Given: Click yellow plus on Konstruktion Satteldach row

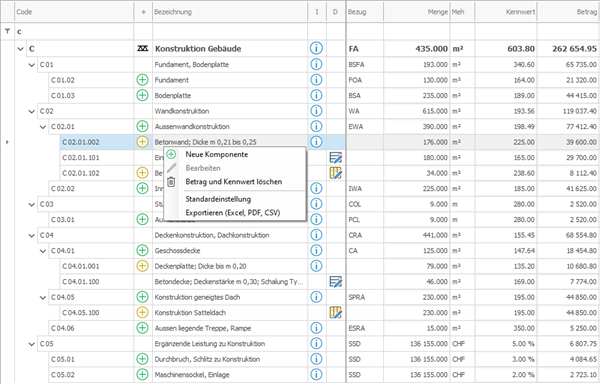Looking at the screenshot, I should tap(142, 312).
